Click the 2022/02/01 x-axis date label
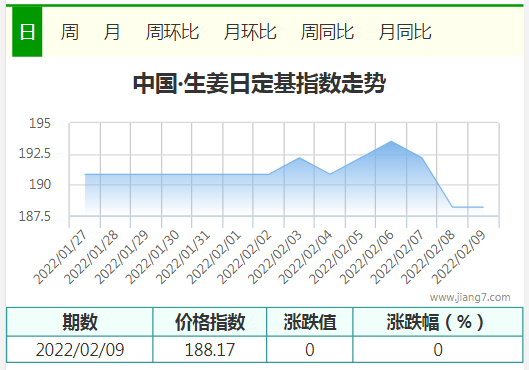Viewport: 529px width, 370px height. 214,257
